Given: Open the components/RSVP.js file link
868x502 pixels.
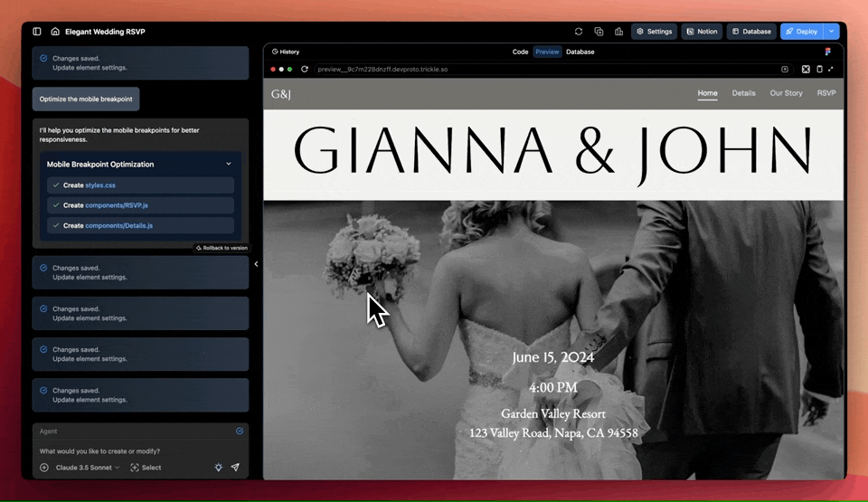Looking at the screenshot, I should pos(117,205).
